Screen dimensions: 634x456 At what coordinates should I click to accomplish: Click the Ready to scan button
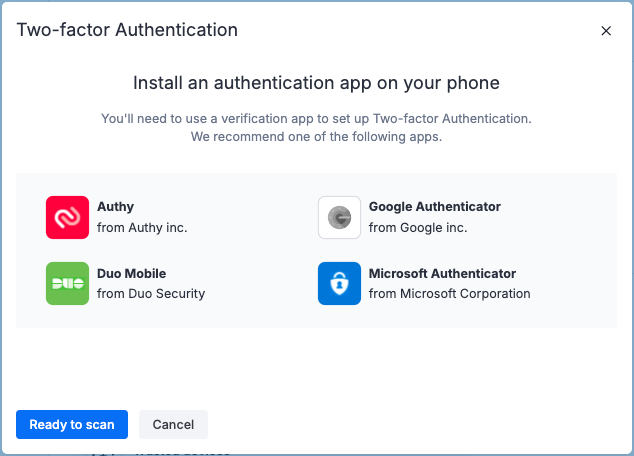72,424
